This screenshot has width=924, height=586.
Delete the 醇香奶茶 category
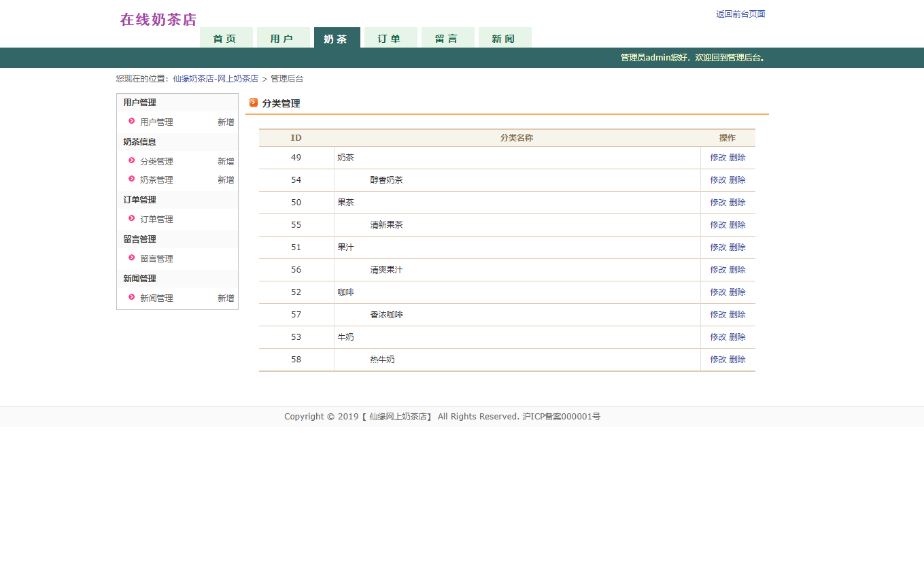pyautogui.click(x=737, y=180)
